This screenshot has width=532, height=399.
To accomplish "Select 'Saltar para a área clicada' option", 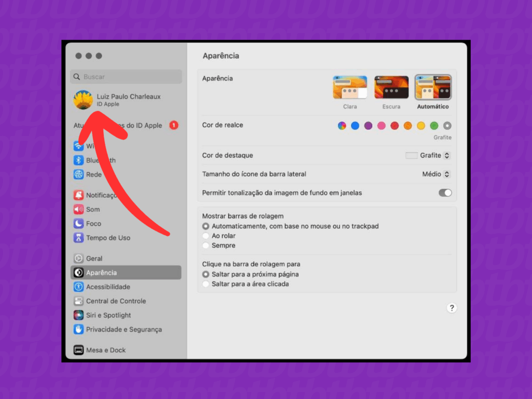I will [x=206, y=284].
